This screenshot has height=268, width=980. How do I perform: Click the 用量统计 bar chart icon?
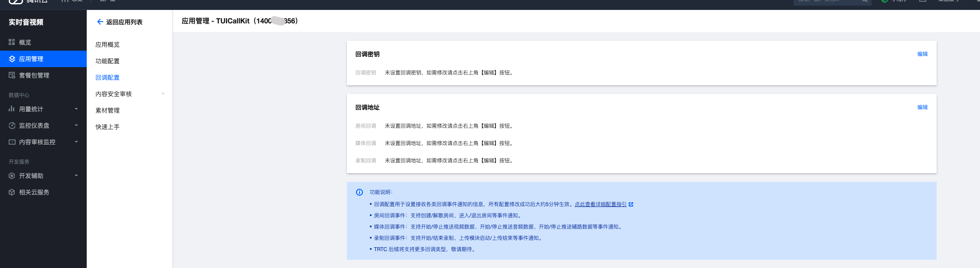12,109
